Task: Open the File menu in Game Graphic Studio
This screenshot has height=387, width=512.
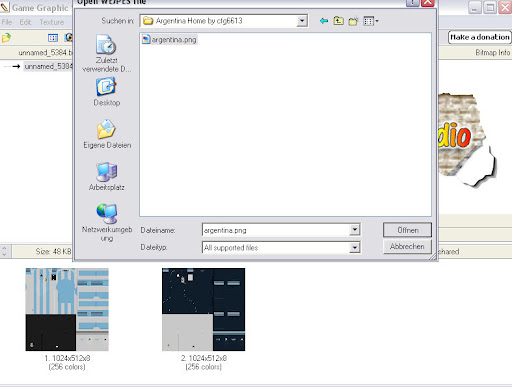Action: pyautogui.click(x=7, y=22)
